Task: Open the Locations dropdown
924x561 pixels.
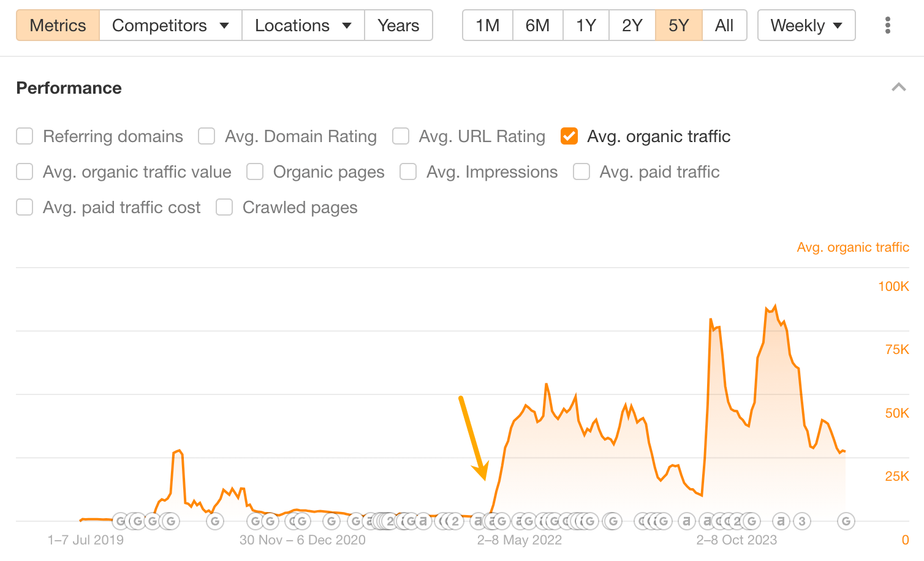Action: (x=303, y=25)
